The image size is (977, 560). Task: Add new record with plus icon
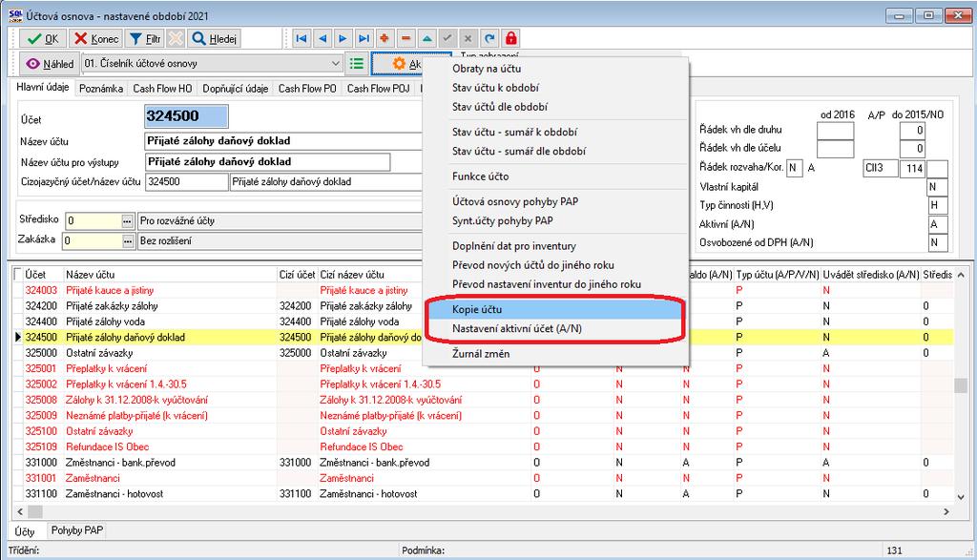click(385, 38)
